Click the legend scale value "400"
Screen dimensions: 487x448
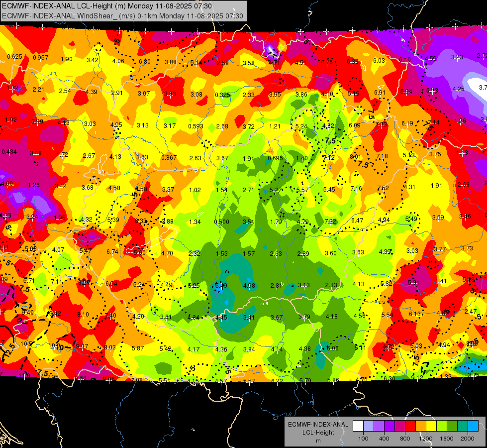pyautogui.click(x=384, y=439)
